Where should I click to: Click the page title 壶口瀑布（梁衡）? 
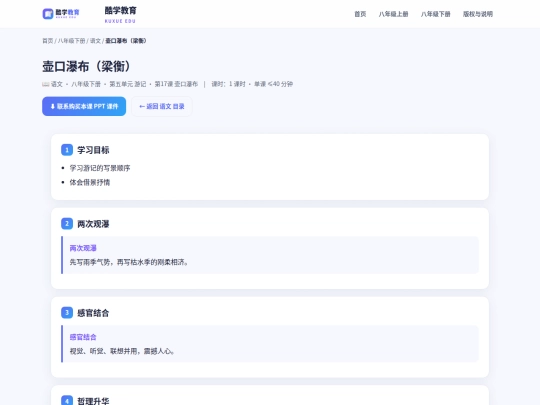86,66
